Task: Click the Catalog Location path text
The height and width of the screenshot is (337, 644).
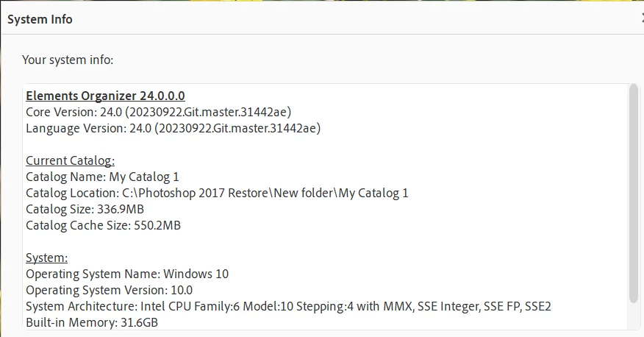Action: 265,193
